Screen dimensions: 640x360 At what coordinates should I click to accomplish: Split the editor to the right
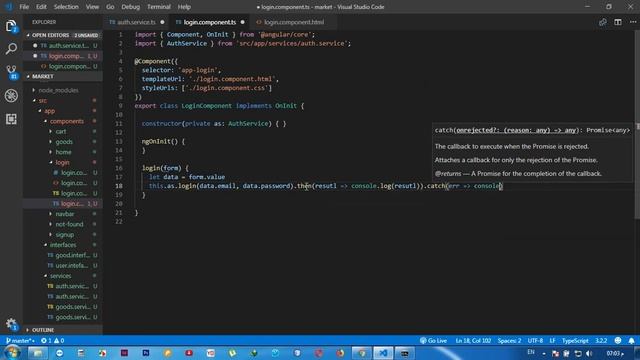tap(618, 22)
